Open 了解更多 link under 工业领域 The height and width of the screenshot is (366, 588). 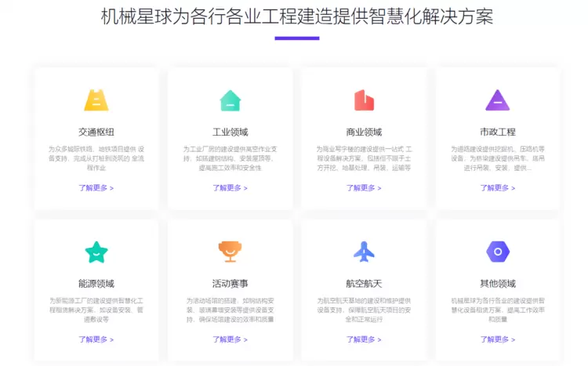pyautogui.click(x=230, y=188)
